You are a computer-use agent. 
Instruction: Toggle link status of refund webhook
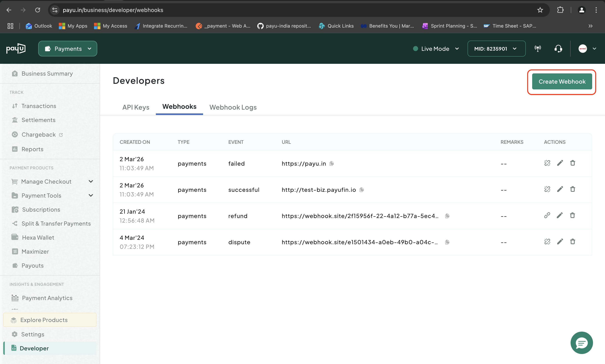(547, 215)
